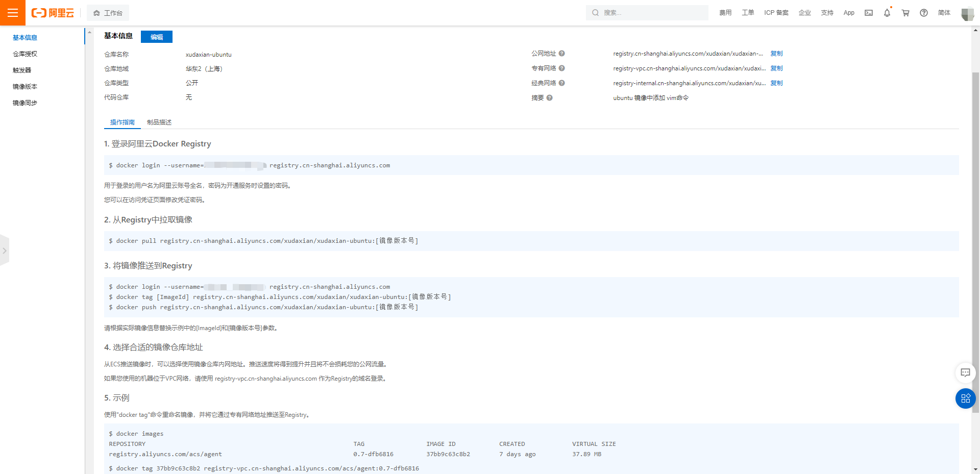Open the blue quick-apps floating button

pos(965,398)
